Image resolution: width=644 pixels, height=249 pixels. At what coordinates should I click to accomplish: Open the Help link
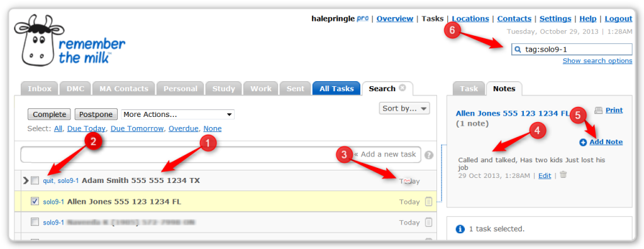(588, 18)
